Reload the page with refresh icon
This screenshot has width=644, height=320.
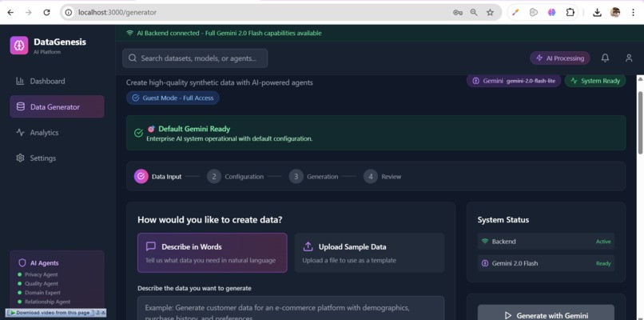tap(47, 12)
